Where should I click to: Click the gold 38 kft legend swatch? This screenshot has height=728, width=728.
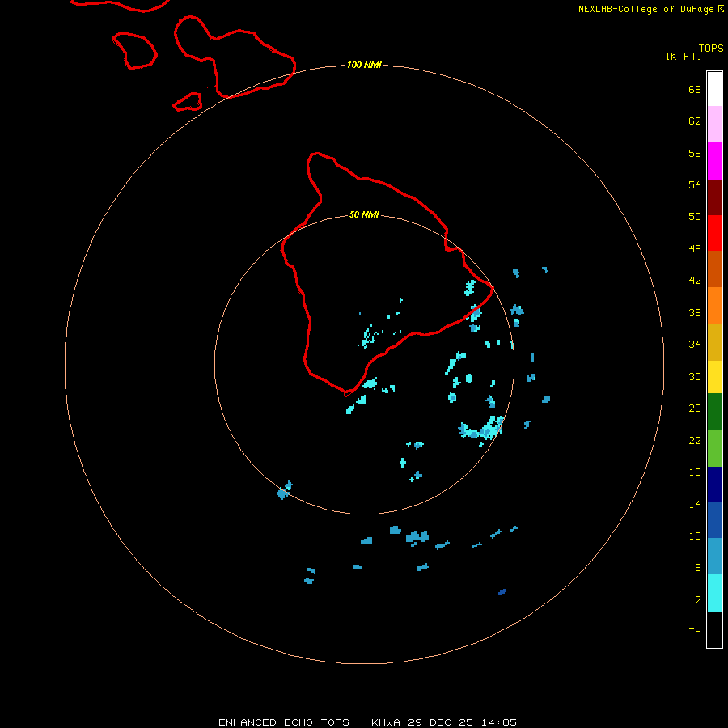point(714,342)
